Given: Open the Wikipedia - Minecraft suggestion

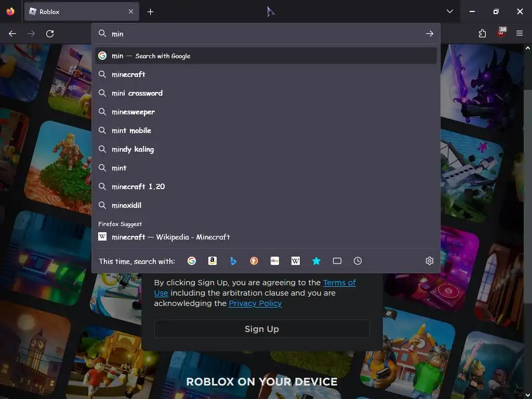Looking at the screenshot, I should pos(266,237).
